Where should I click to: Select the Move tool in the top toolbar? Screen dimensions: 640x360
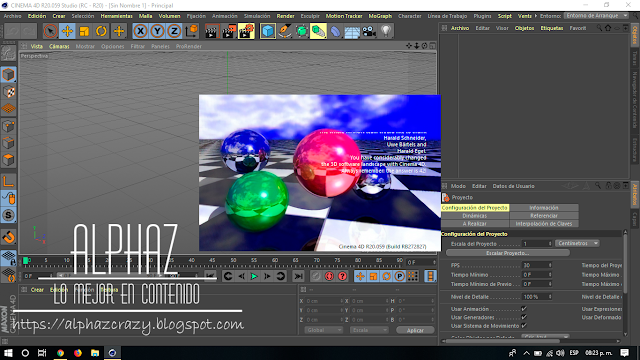pyautogui.click(x=67, y=31)
